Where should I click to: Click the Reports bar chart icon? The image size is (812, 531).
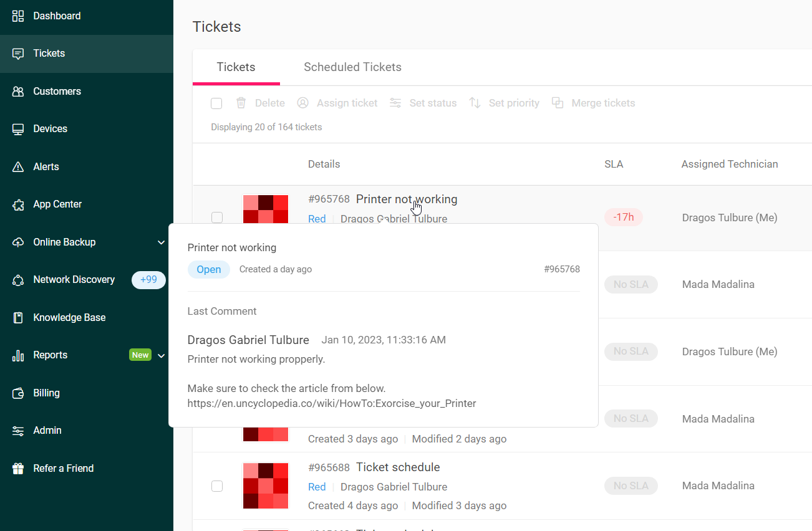click(18, 355)
